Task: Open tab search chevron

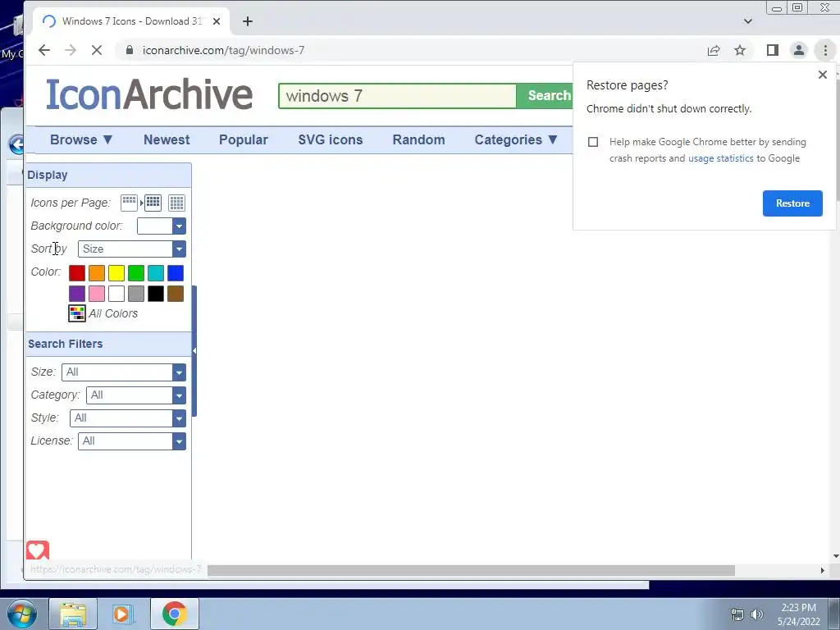Action: pyautogui.click(x=748, y=21)
